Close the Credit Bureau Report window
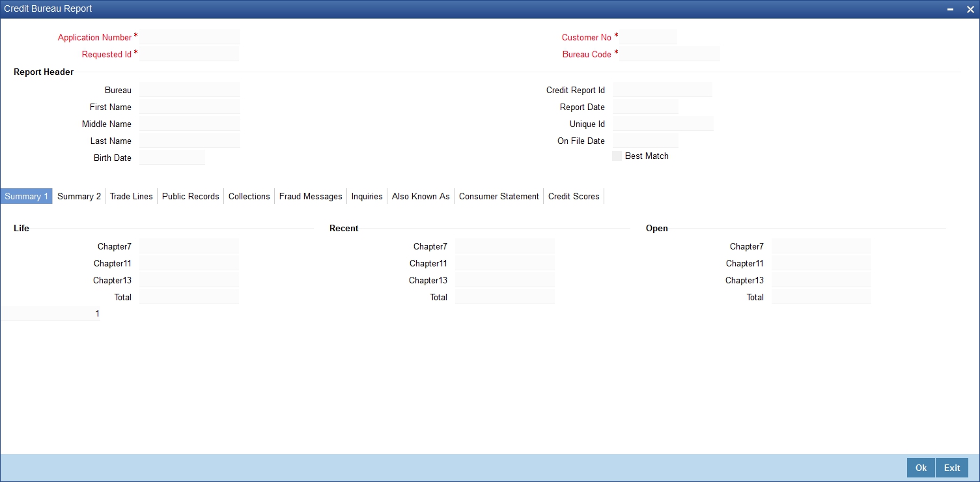 tap(970, 9)
